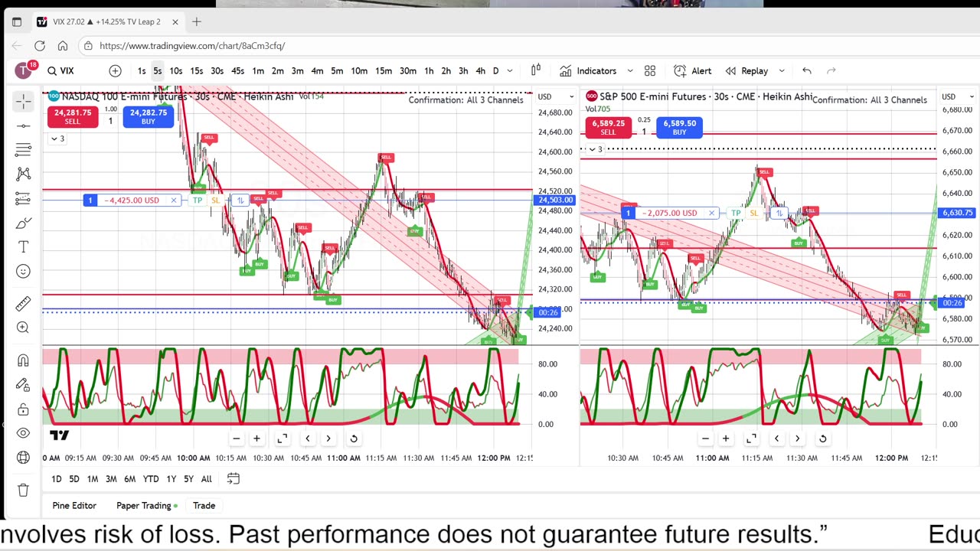Lock all drawing tools
Viewport: 980px width, 551px height.
pos(23,409)
